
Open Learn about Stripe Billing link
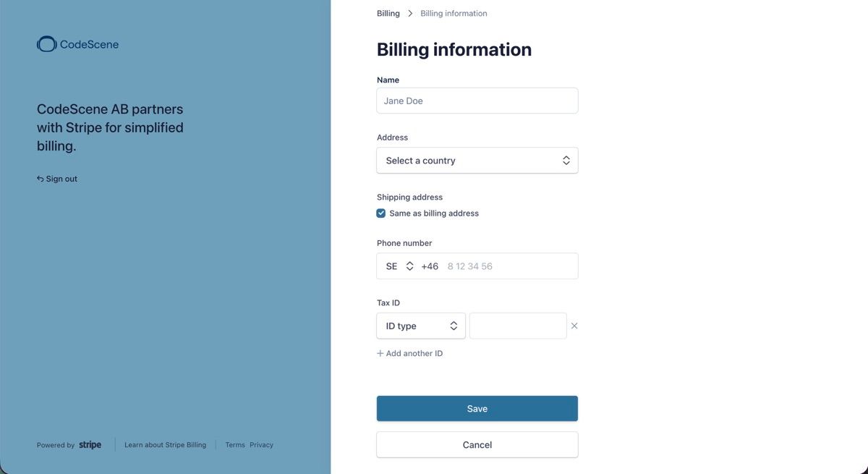coord(165,445)
